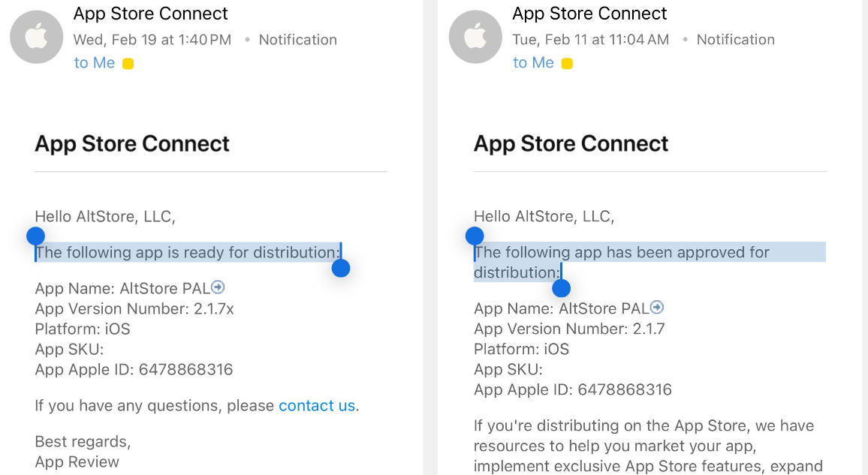Tap the yellow flag marker in Feb 19 email

(x=128, y=64)
